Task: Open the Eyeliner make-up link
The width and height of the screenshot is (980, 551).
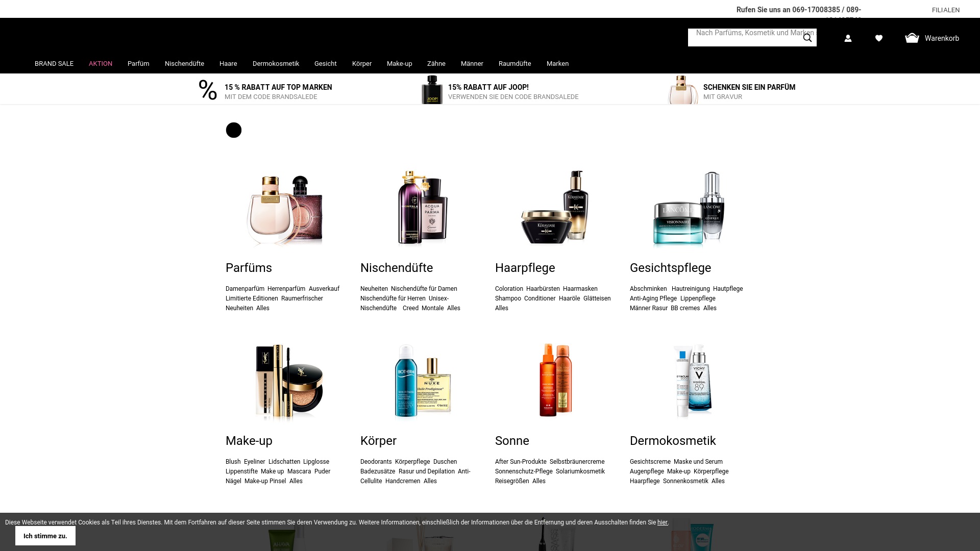Action: tap(254, 462)
